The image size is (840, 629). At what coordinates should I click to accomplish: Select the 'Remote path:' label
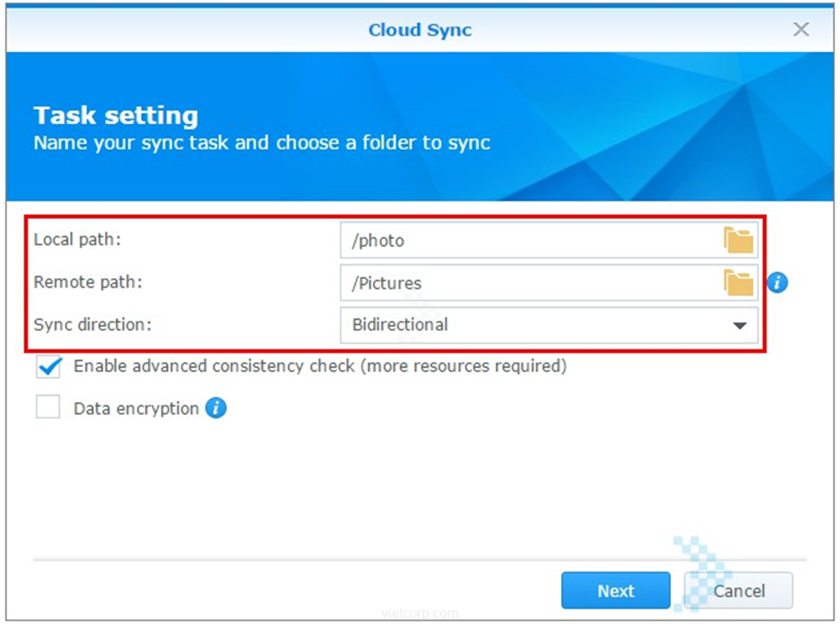tap(88, 282)
